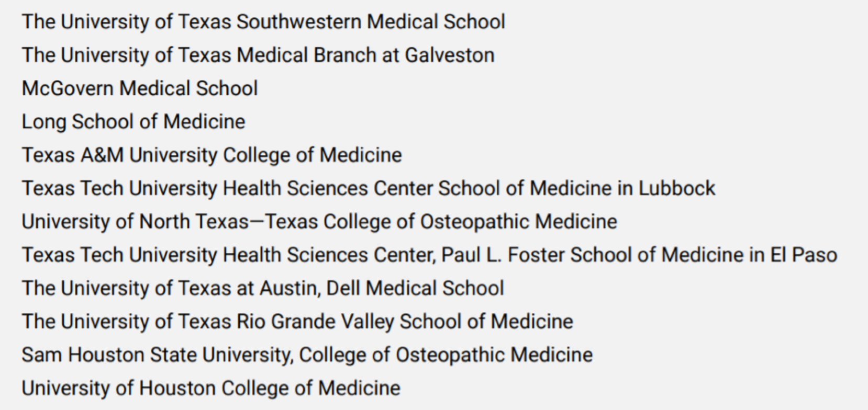Click the word Dell in Austin entry
This screenshot has width=868, height=410.
click(343, 288)
